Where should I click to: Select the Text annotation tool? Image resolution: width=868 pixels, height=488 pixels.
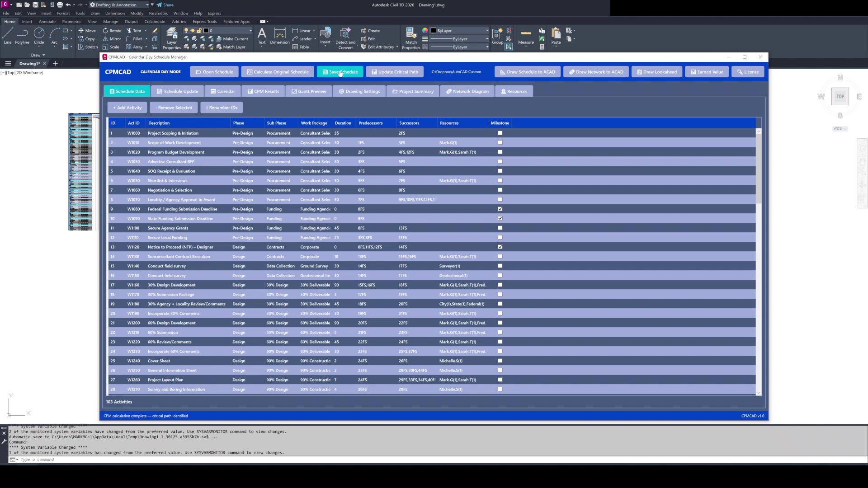point(262,36)
